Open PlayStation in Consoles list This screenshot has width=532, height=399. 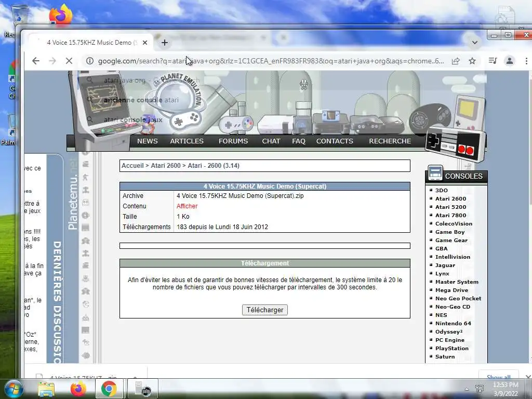coord(451,349)
